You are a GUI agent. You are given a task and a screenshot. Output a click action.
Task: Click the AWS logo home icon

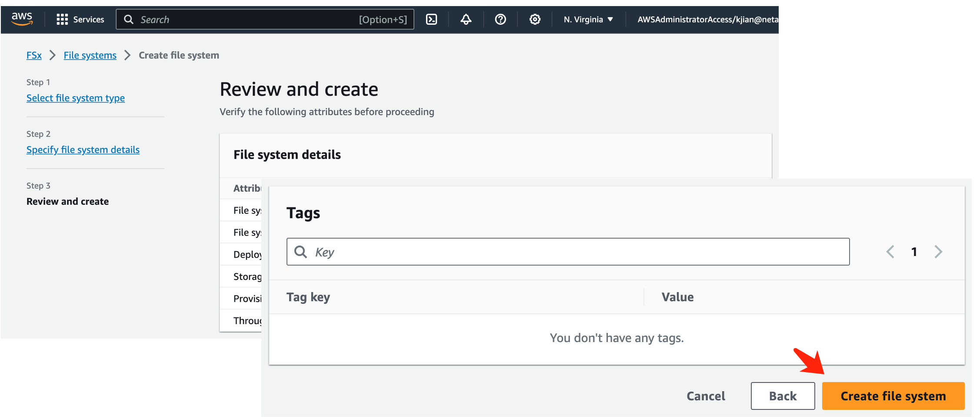click(22, 19)
